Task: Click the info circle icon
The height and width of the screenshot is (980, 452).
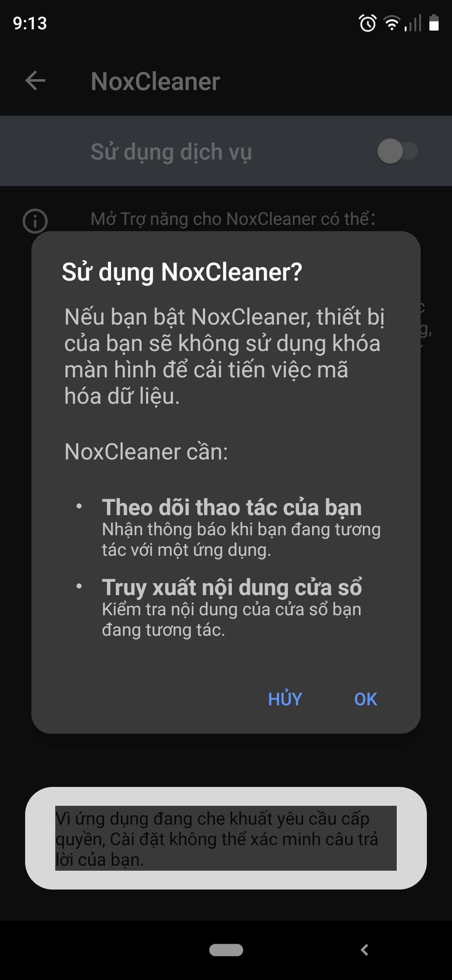Action: 35,221
